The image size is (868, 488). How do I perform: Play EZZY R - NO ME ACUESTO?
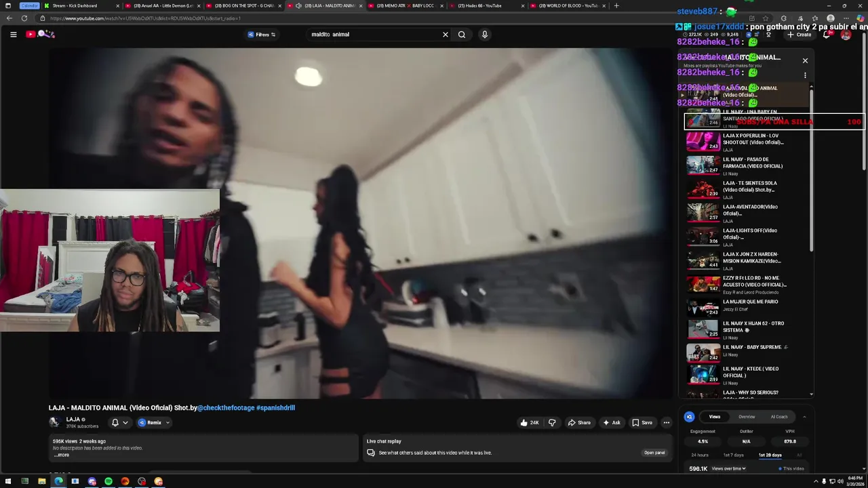746,284
